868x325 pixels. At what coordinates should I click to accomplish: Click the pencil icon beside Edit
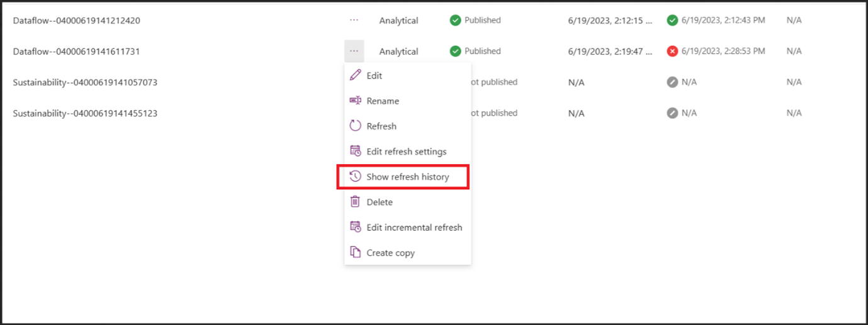[355, 75]
